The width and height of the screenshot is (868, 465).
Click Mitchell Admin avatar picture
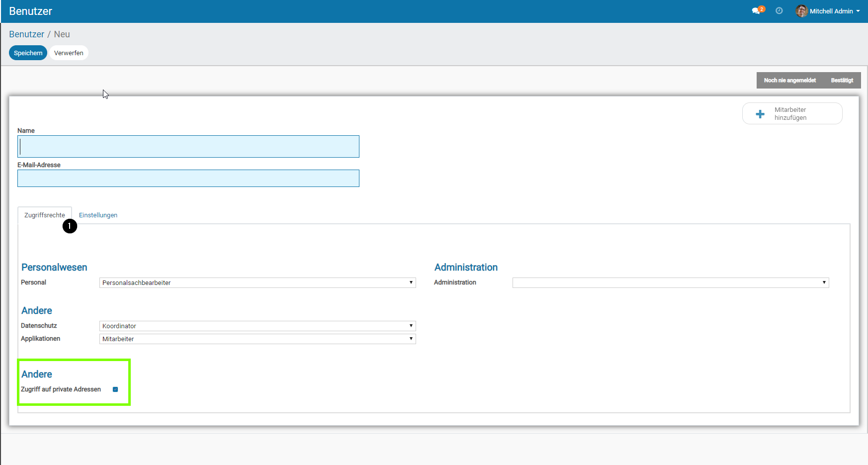801,11
